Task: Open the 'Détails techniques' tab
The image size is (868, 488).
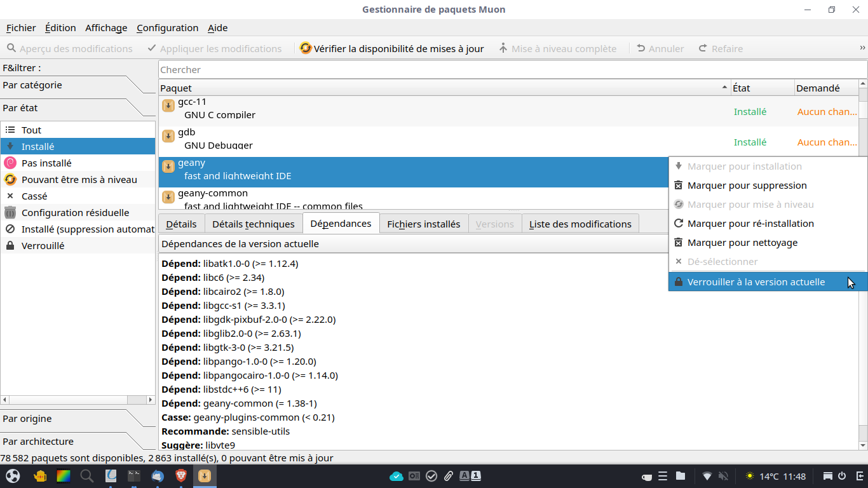Action: [x=253, y=224]
